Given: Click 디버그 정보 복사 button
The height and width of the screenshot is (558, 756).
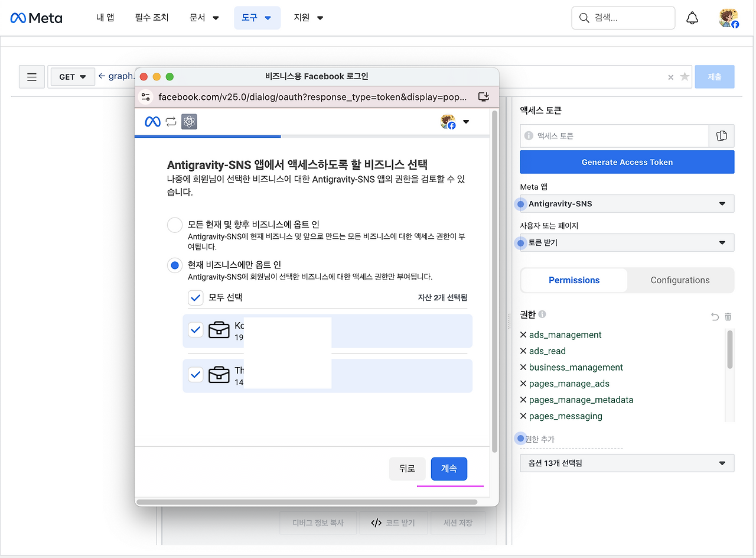Looking at the screenshot, I should (318, 523).
